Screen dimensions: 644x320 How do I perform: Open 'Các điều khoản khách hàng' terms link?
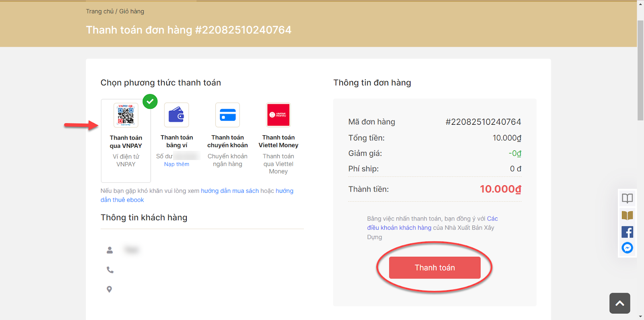(x=432, y=223)
